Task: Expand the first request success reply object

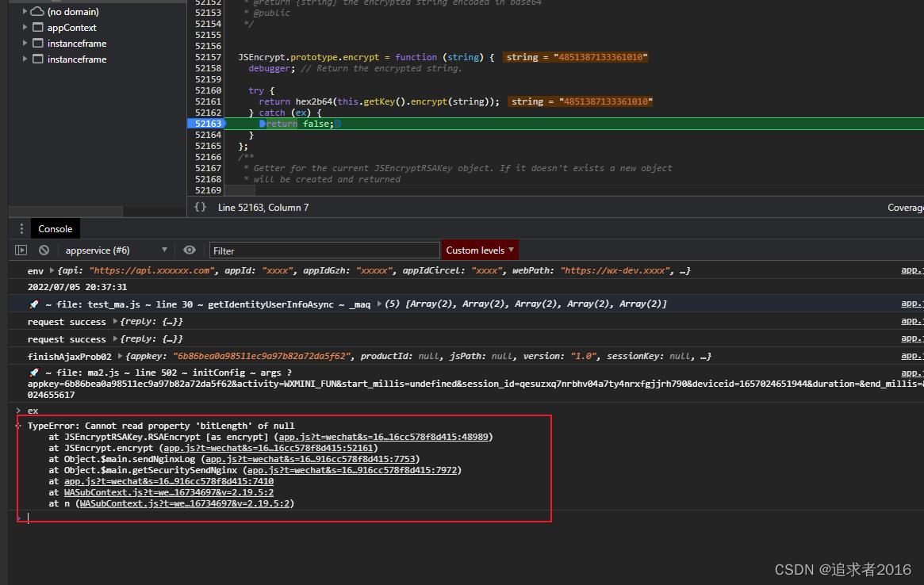Action: [115, 322]
